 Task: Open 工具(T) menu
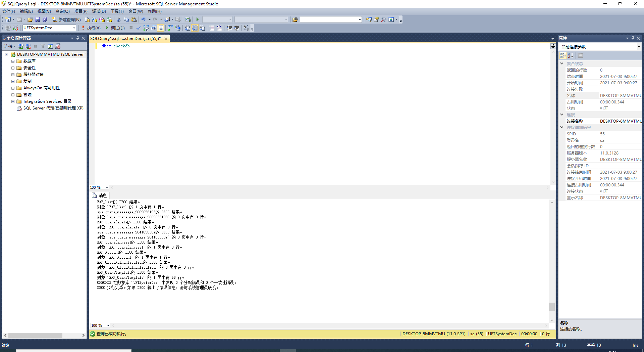[117, 11]
